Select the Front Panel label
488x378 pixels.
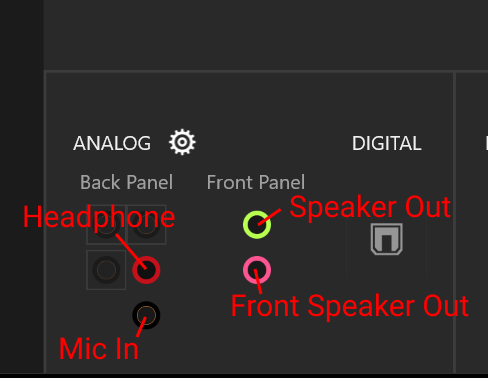[x=256, y=182]
